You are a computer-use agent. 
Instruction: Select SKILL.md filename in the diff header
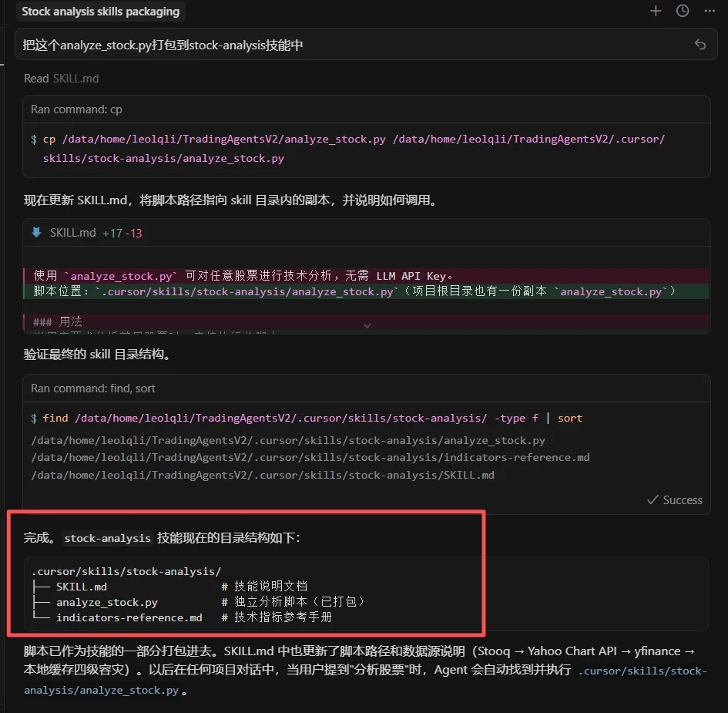tap(72, 232)
